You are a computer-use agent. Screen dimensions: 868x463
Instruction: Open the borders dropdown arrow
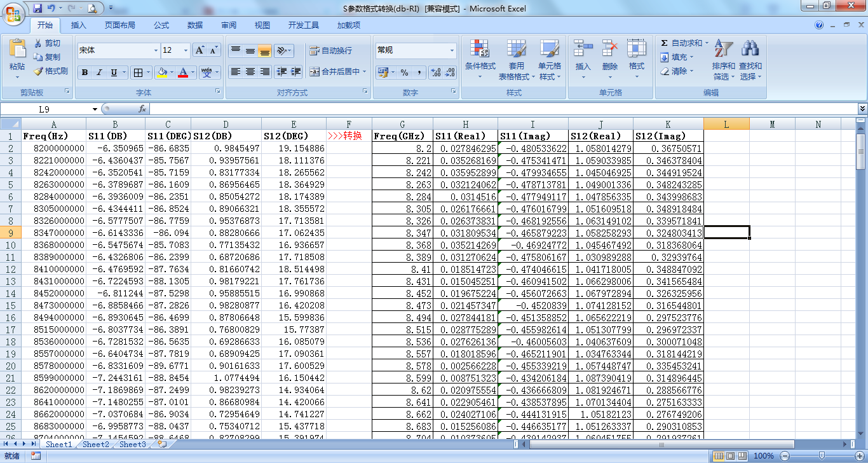tap(148, 73)
